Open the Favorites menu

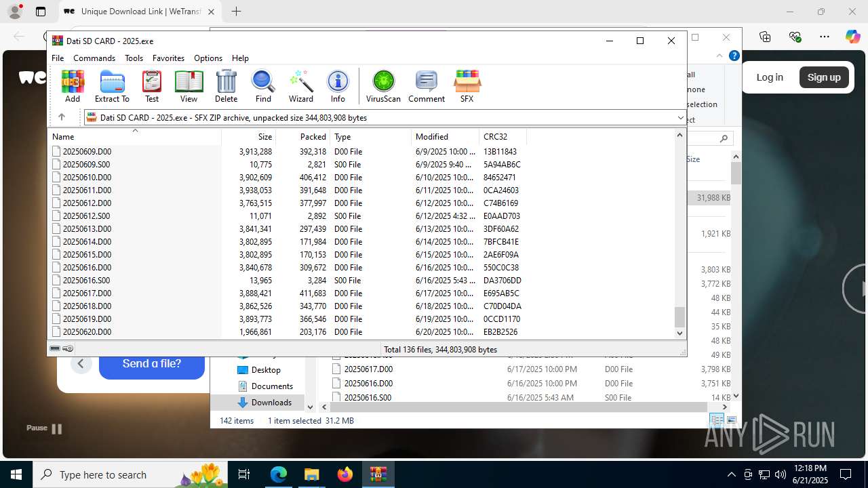[x=168, y=58]
